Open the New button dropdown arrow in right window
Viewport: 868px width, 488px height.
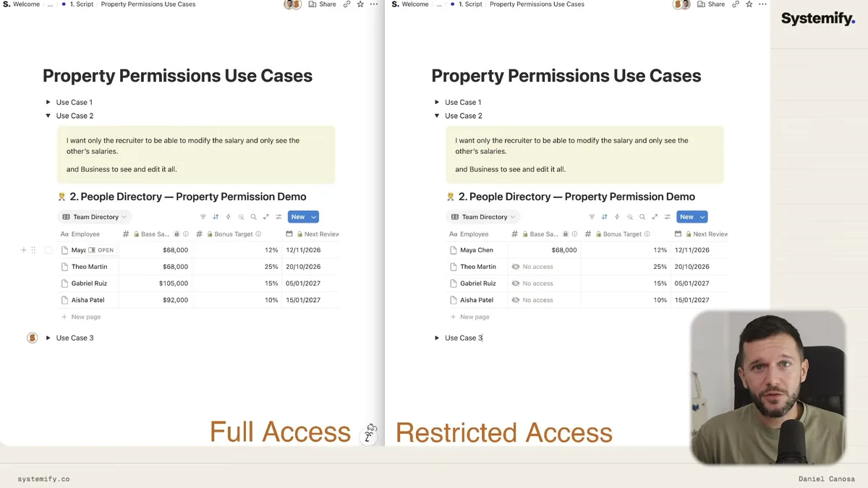(702, 217)
